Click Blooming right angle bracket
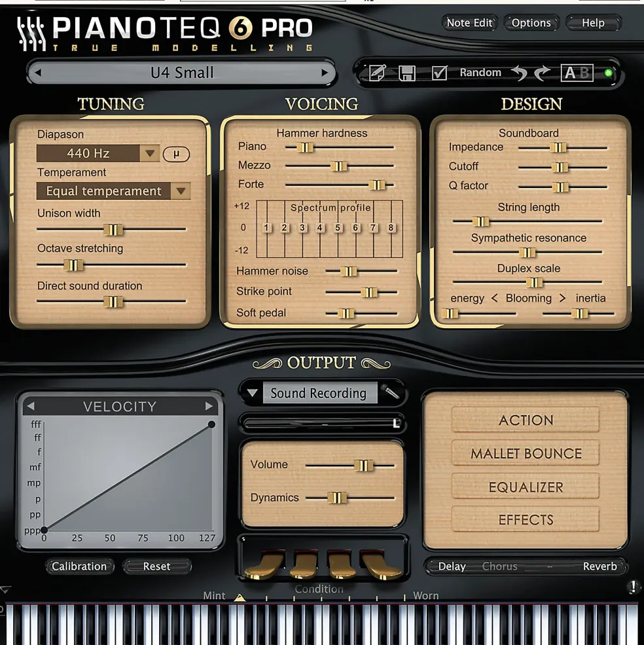 click(562, 298)
